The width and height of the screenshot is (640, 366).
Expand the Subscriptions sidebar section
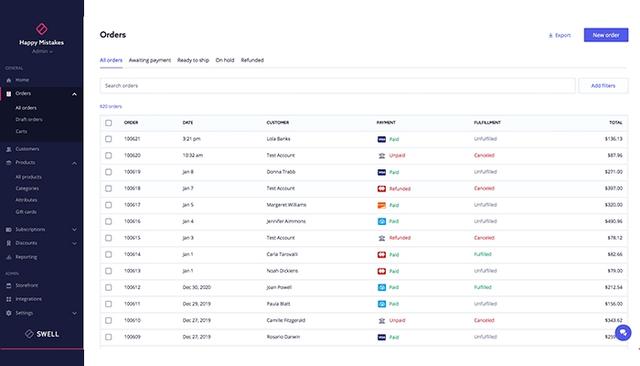(74, 230)
